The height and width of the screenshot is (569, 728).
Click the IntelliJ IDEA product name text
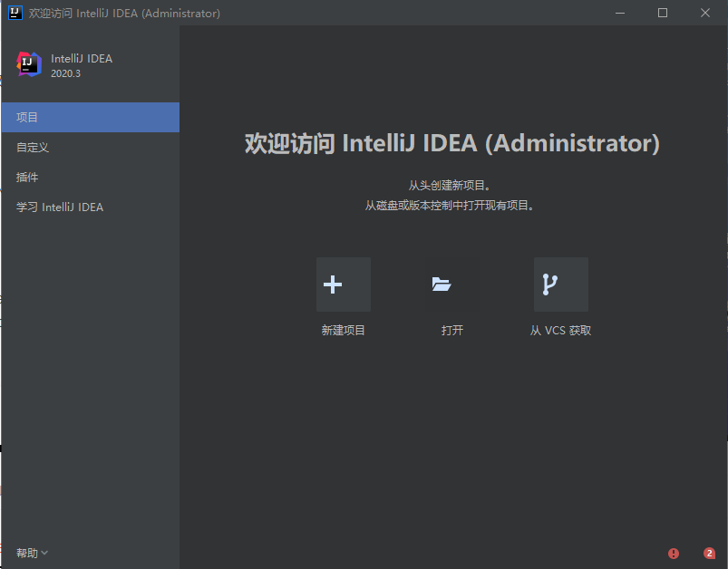click(82, 59)
